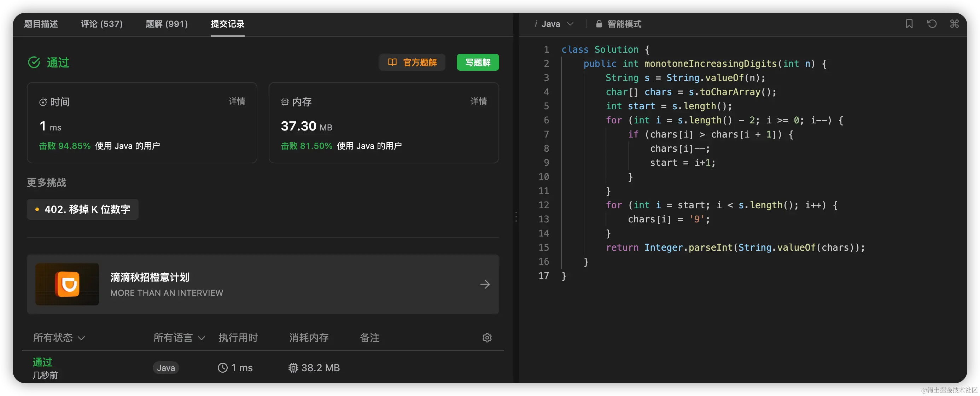Open challenge 402. 移掉 K 位数字
Screen dimensions: 980x396
pos(83,209)
